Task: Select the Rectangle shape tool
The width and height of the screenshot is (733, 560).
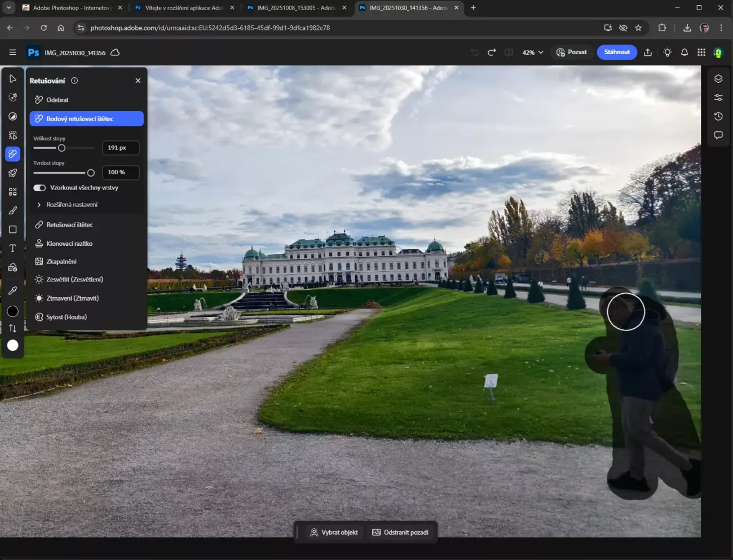Action: 12,230
